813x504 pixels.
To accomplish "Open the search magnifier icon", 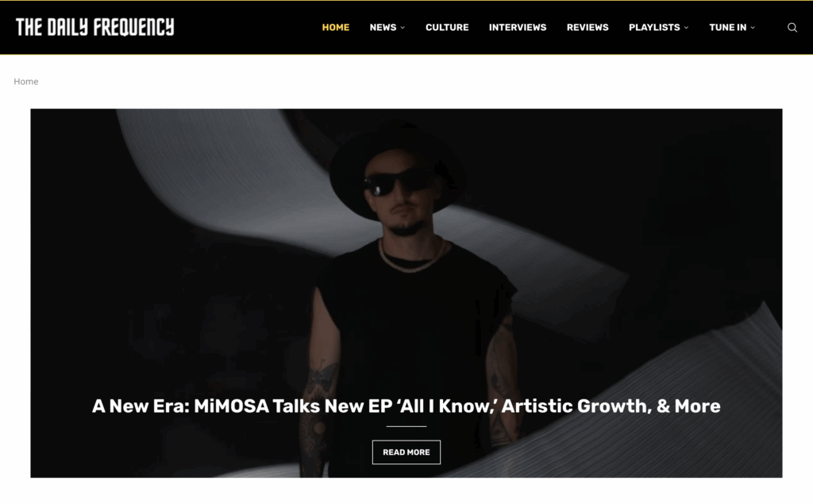I will tap(792, 28).
